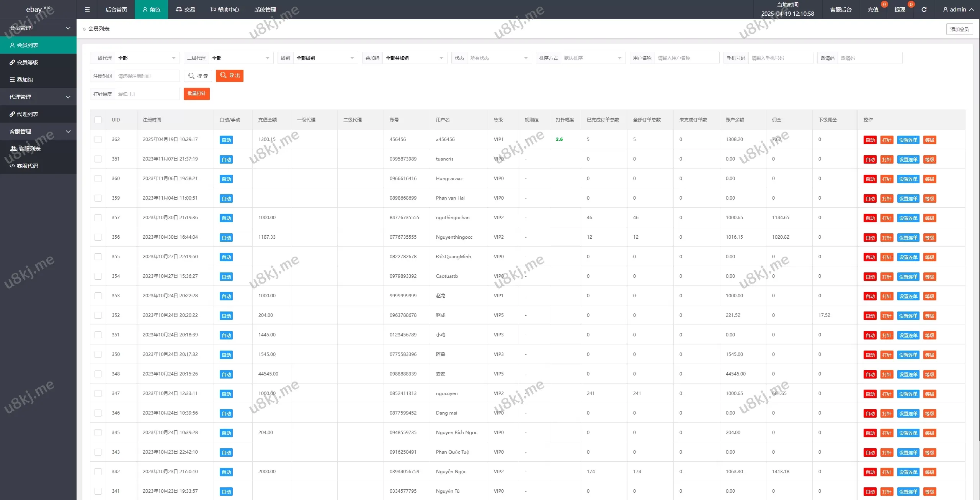The image size is (980, 500).
Task: Open 客服代码 code icon in sidebar
Action: 12,166
